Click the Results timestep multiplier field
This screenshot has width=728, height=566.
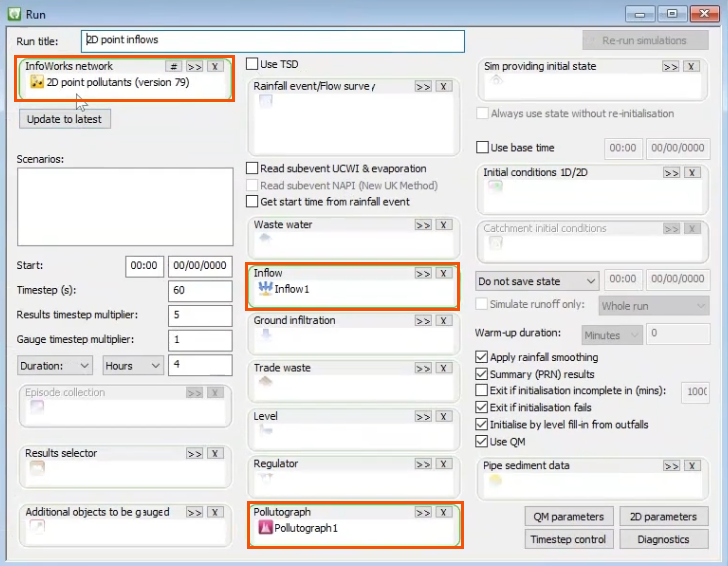pyautogui.click(x=200, y=315)
